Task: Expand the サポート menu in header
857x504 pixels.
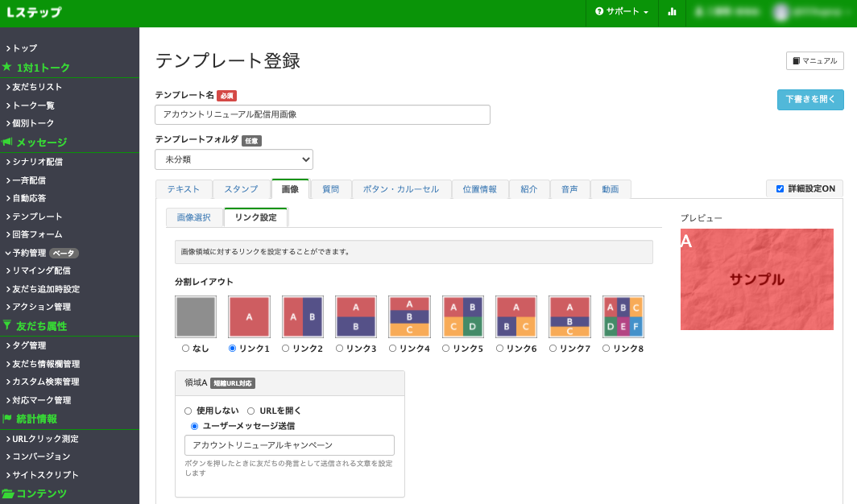Action: point(622,12)
